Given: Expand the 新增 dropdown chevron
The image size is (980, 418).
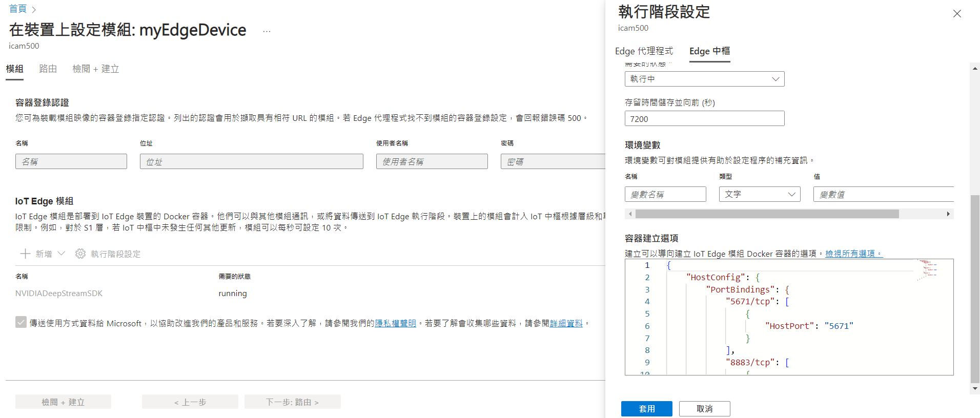Looking at the screenshot, I should [62, 254].
